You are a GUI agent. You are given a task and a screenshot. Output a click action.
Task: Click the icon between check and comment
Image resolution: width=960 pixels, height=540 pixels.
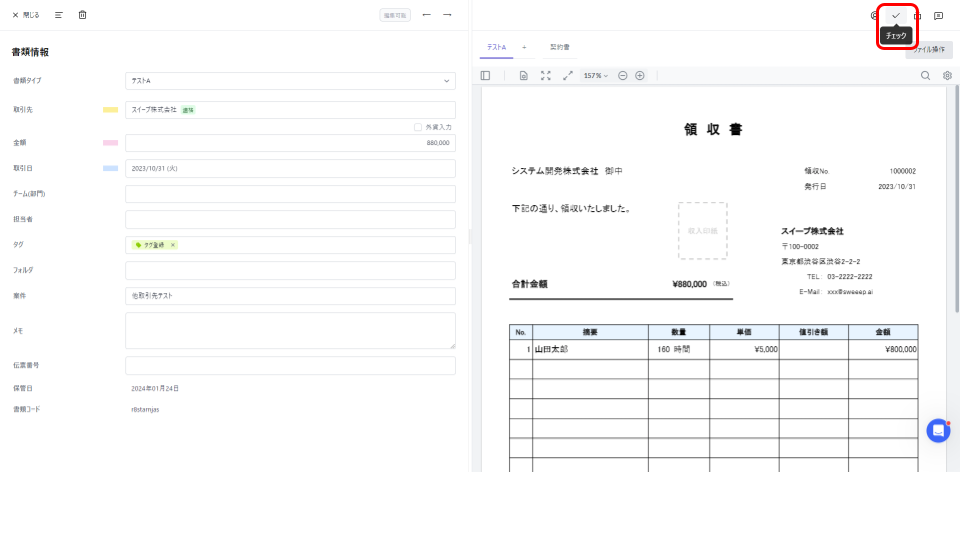(x=917, y=16)
